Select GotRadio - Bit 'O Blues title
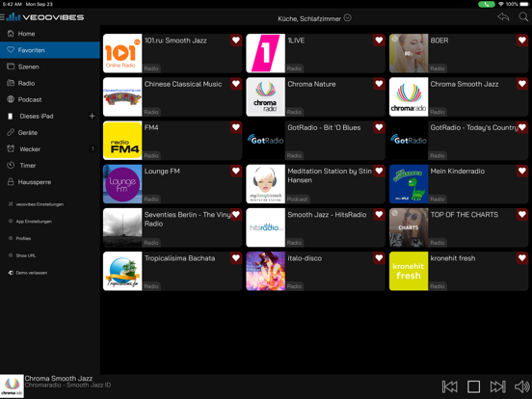Viewport: 532px width, 399px height. 324,127
